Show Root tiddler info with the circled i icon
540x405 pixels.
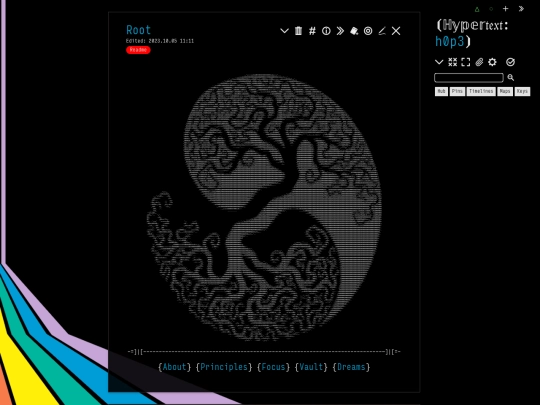click(326, 31)
